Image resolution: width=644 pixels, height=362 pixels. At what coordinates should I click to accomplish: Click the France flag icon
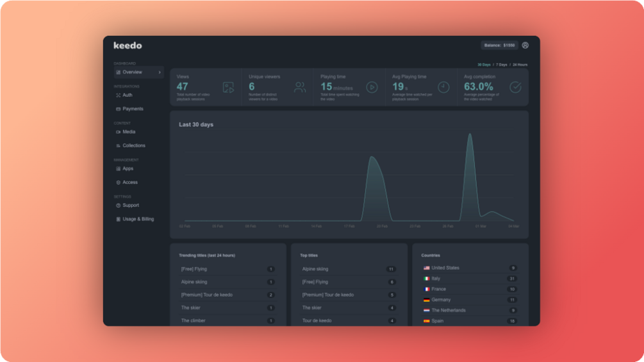[x=426, y=290]
